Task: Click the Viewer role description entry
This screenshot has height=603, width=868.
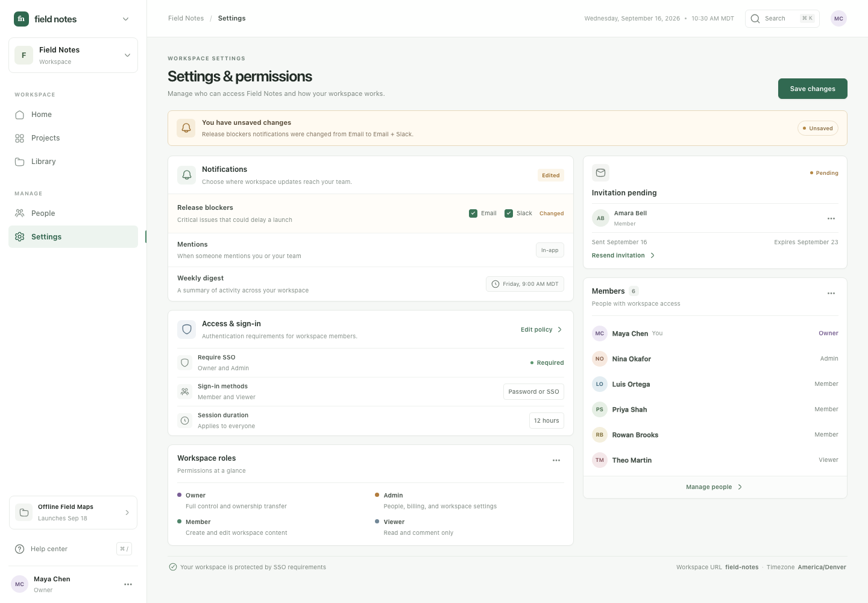Action: tap(414, 527)
